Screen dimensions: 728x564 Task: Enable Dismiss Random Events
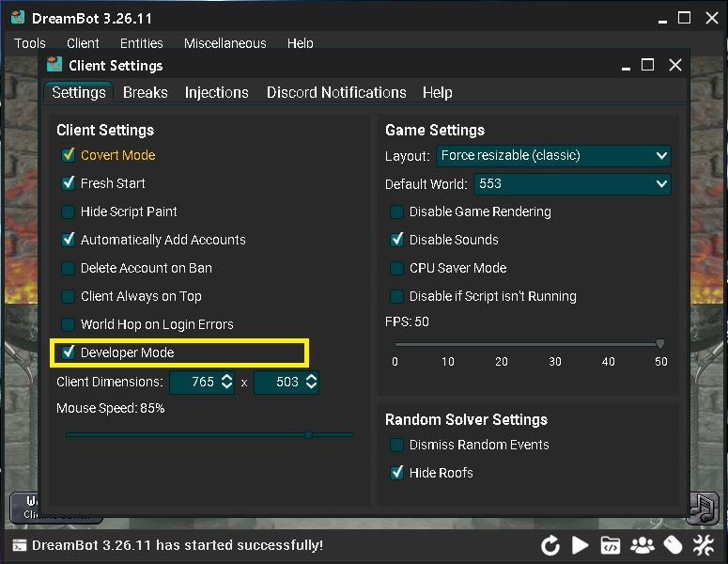point(396,445)
